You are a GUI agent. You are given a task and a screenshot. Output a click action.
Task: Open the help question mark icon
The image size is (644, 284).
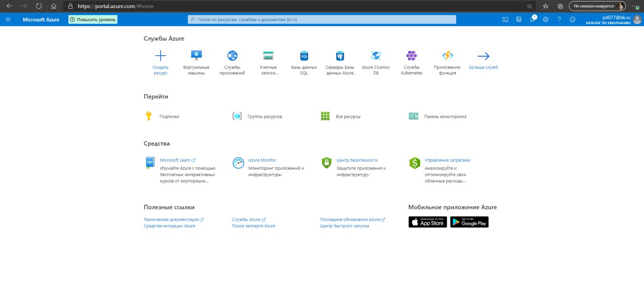[x=559, y=20]
